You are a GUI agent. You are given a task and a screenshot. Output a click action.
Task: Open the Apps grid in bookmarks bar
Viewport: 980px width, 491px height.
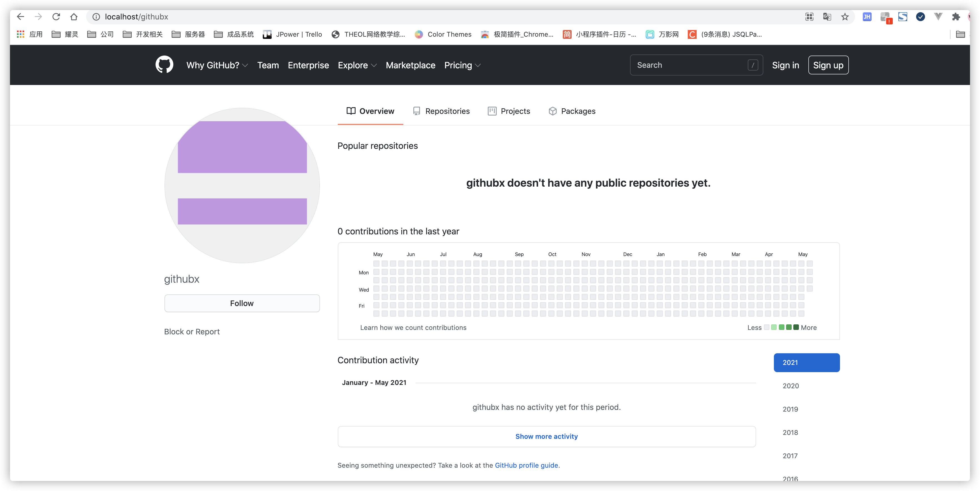[30, 34]
